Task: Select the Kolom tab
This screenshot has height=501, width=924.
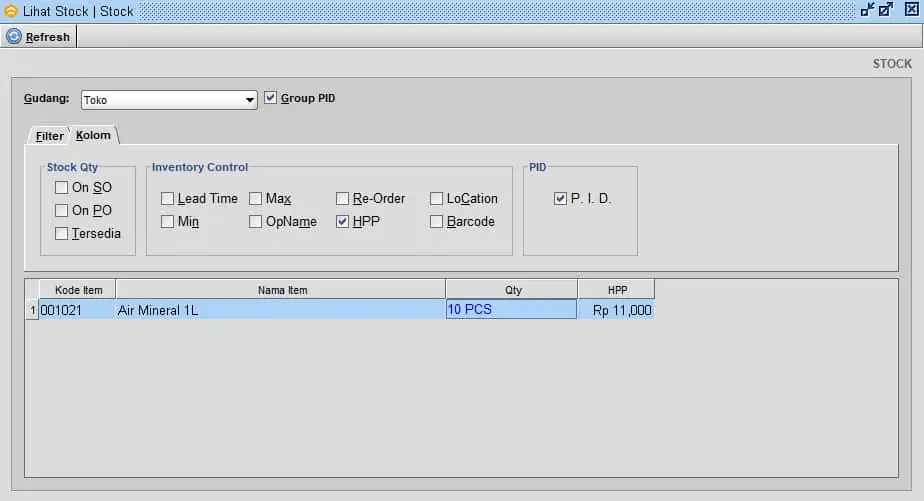Action: click(93, 135)
